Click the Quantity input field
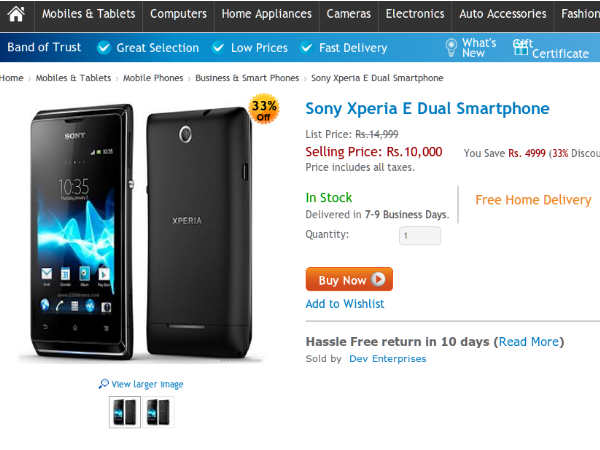 point(420,236)
